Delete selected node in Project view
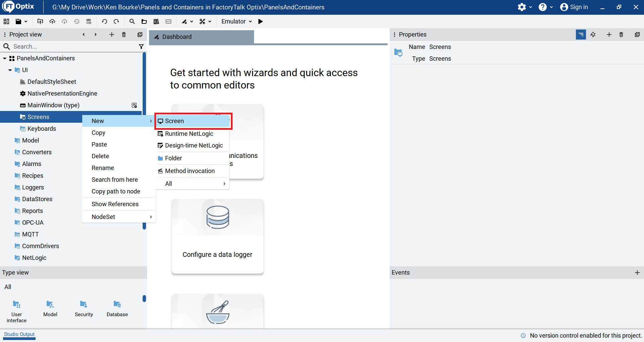 click(124, 35)
